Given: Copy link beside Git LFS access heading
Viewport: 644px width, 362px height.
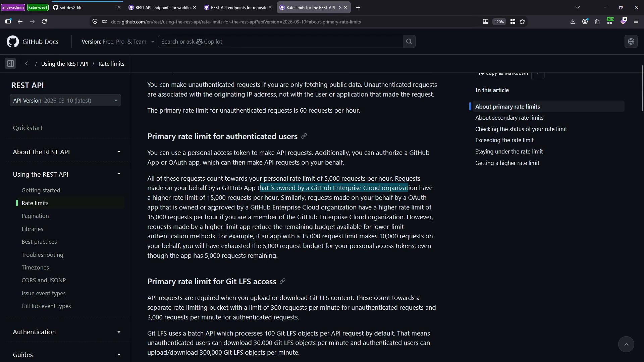Looking at the screenshot, I should coord(282,282).
